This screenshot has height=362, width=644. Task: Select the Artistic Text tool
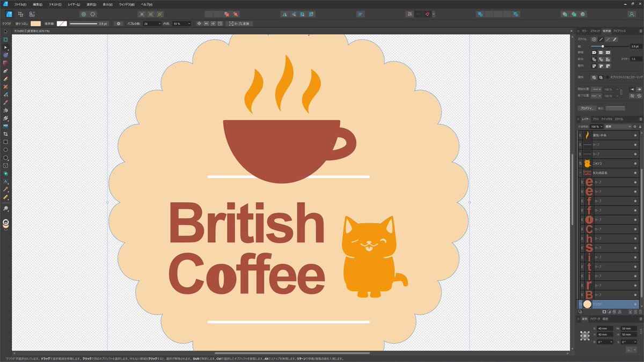(6, 181)
